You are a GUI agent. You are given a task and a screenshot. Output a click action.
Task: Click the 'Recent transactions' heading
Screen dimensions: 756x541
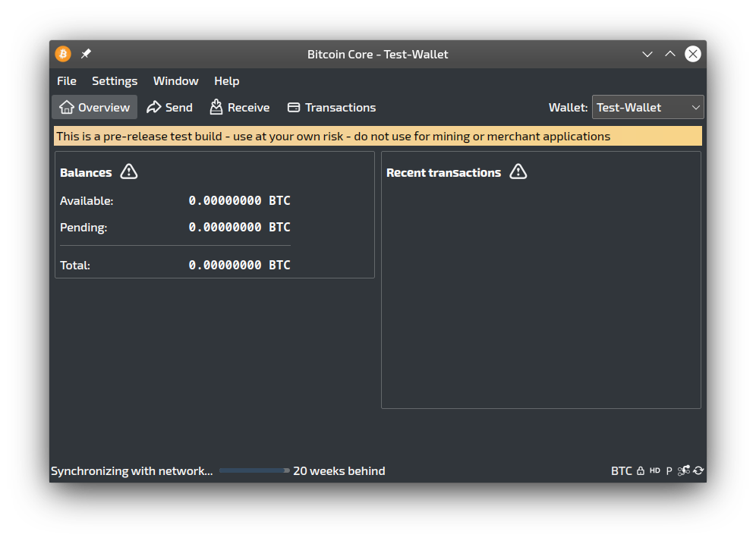click(443, 172)
